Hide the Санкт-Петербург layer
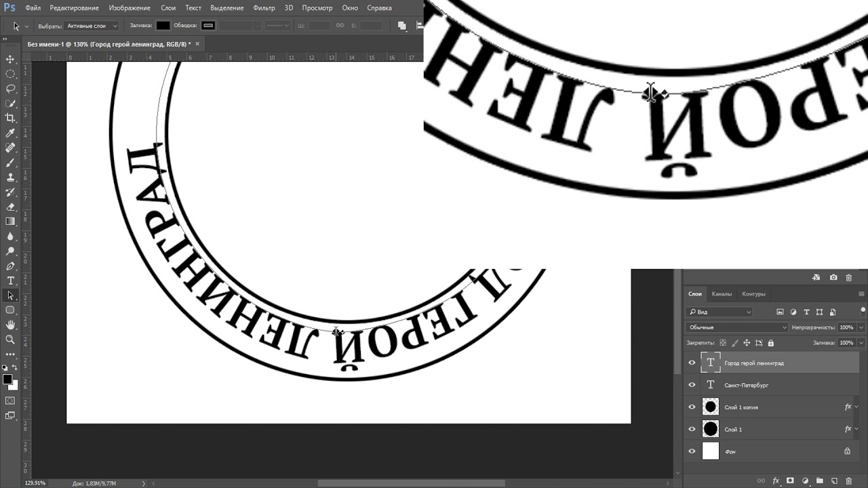 point(692,385)
